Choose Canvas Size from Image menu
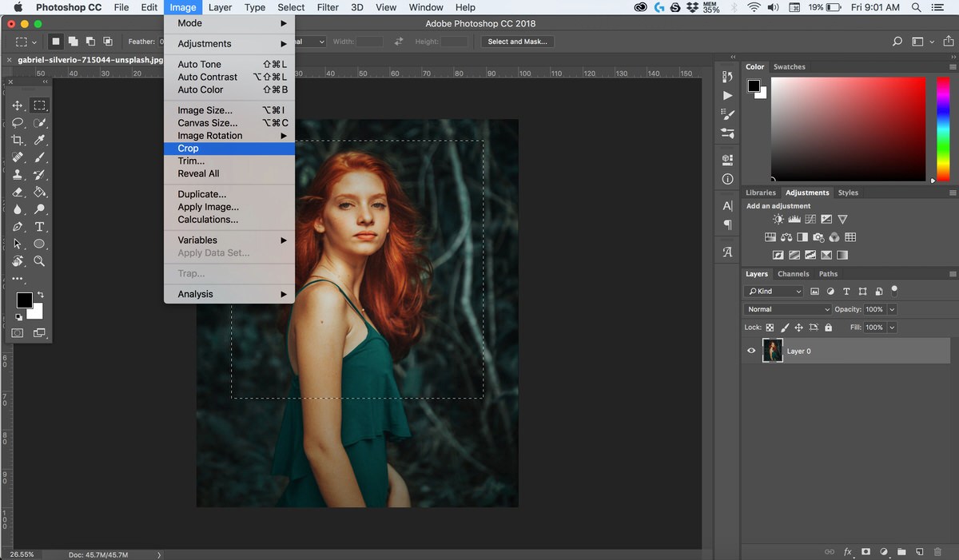The width and height of the screenshot is (959, 560). pyautogui.click(x=229, y=123)
